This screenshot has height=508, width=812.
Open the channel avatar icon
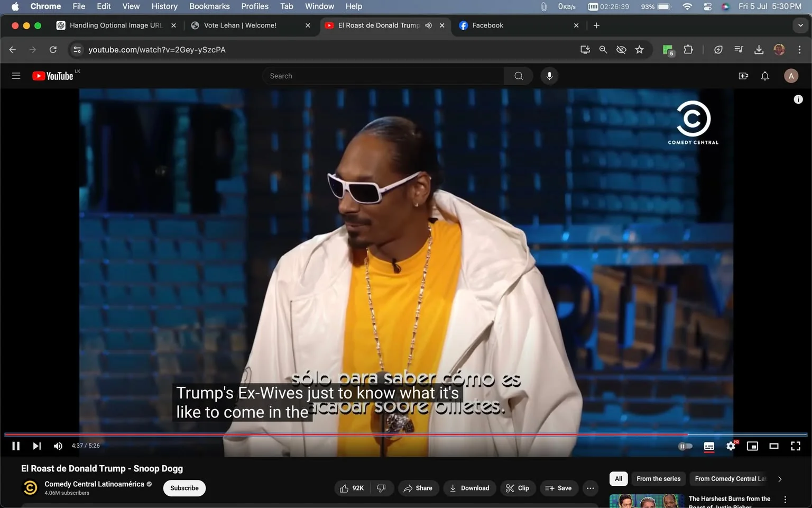[x=31, y=487]
